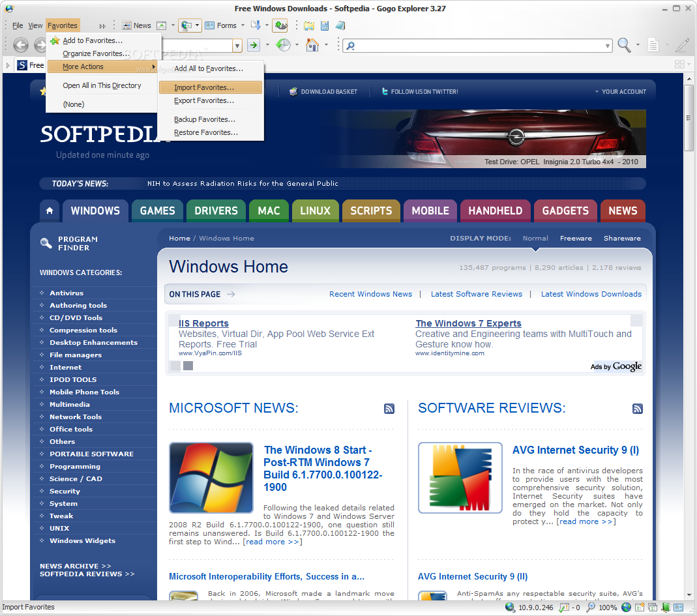This screenshot has height=616, width=697.
Task: Open the Antivirus category link
Action: [x=67, y=293]
